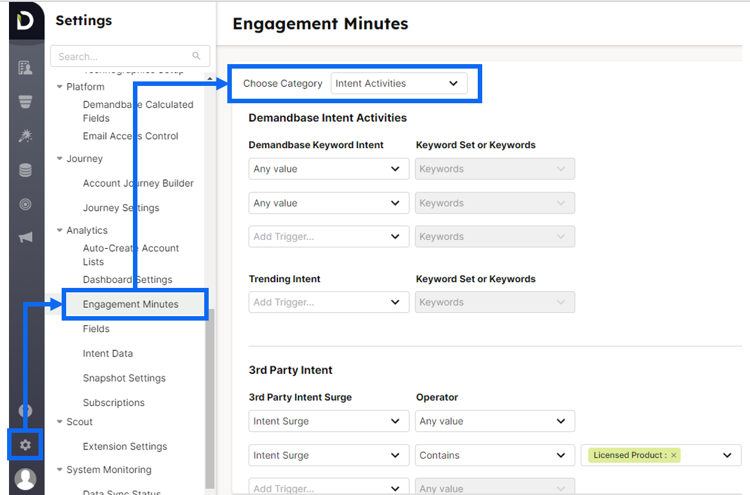Open Email Access Control settings

click(x=130, y=136)
